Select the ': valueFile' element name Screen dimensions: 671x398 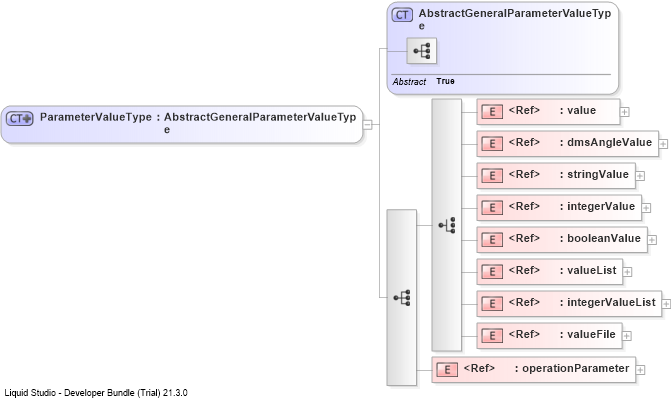pyautogui.click(x=588, y=334)
